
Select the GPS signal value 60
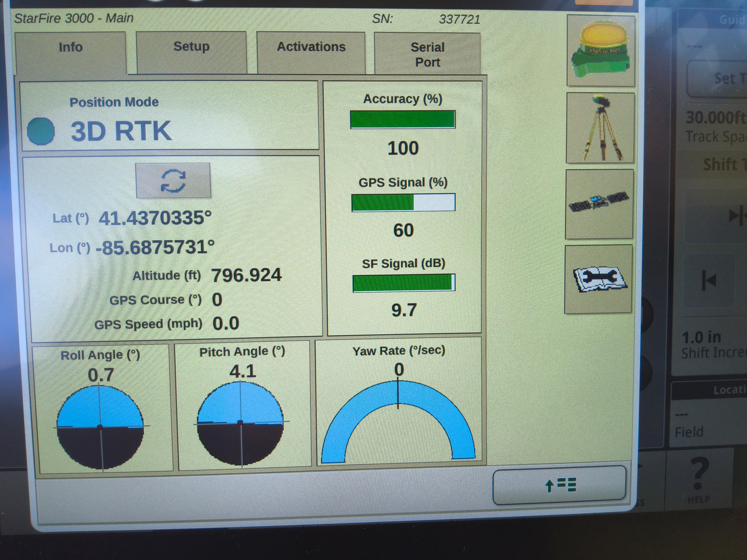pyautogui.click(x=404, y=230)
